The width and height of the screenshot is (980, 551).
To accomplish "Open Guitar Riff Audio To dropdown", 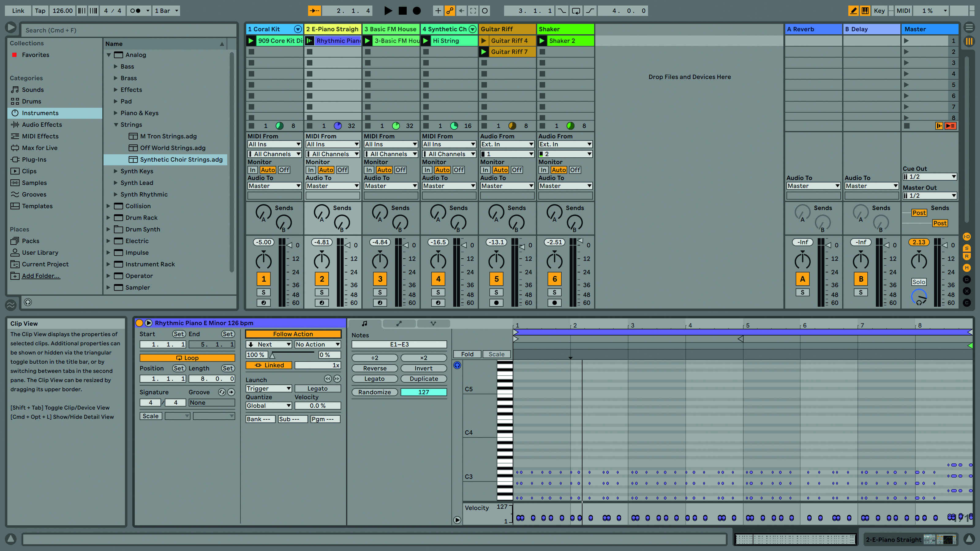I will click(507, 186).
